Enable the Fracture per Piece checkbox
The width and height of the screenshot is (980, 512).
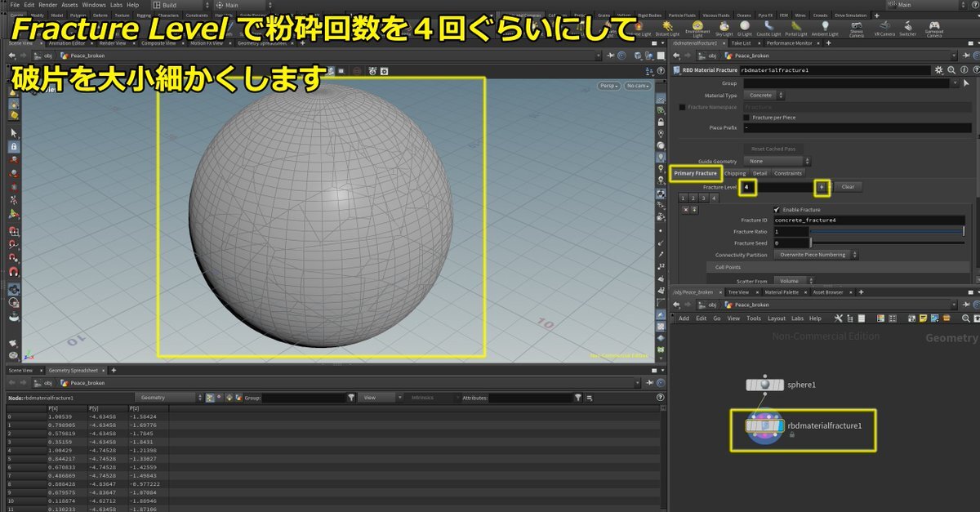[x=746, y=118]
